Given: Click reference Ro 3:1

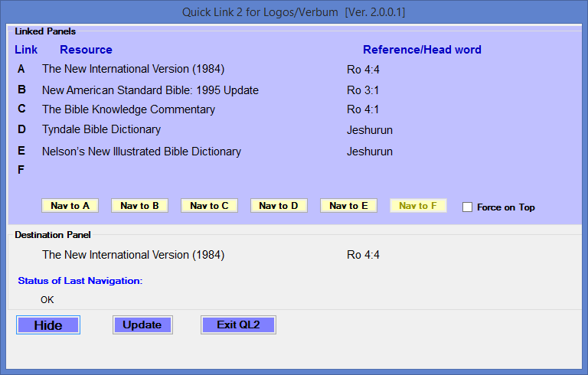Looking at the screenshot, I should click(363, 90).
